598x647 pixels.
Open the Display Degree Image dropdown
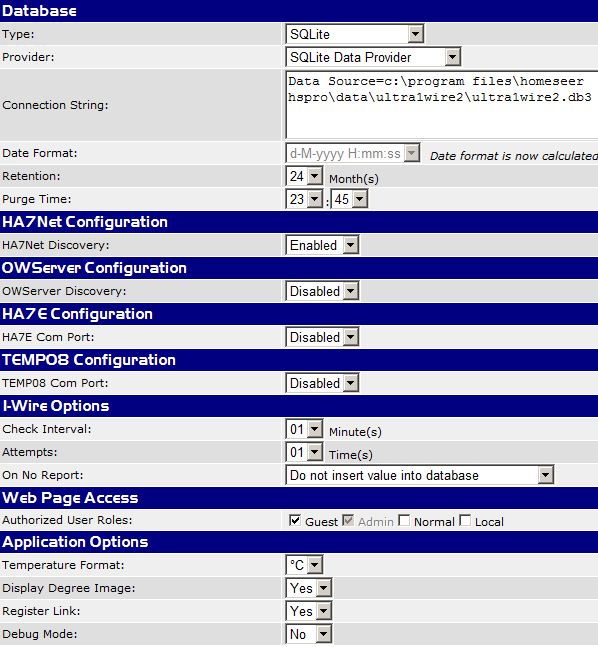308,588
